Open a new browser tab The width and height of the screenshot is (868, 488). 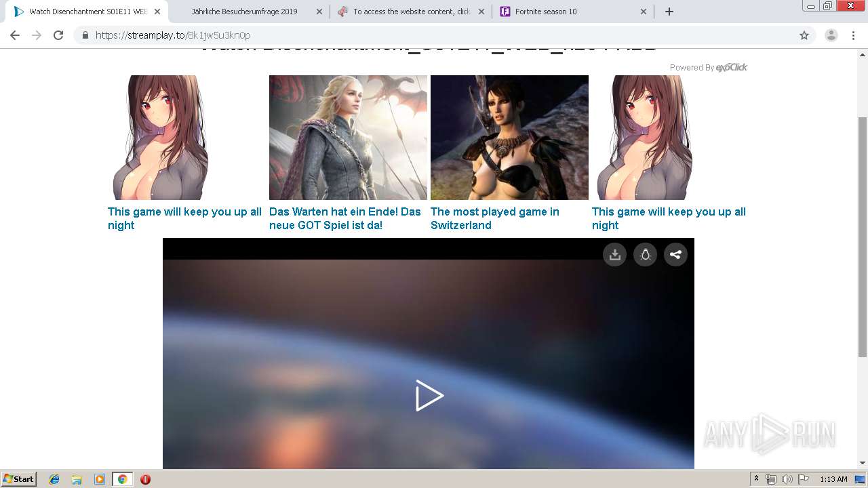(x=669, y=12)
